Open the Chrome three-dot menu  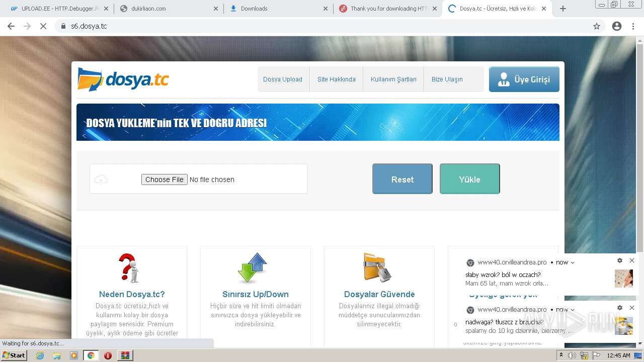coord(633,26)
